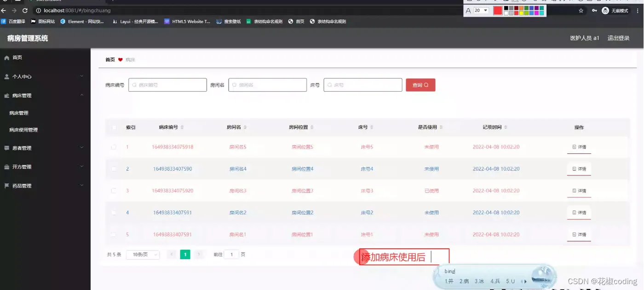644x290 pixels.
Task: Open the Element bookmark
Action: pyautogui.click(x=82, y=21)
